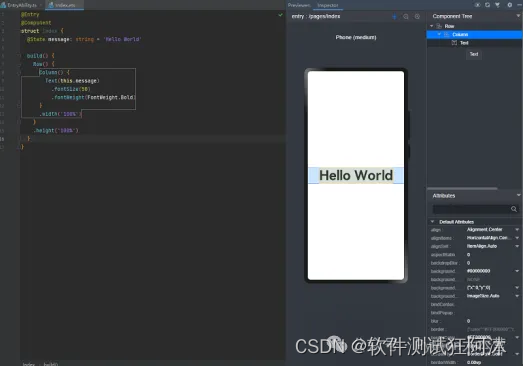The image size is (523, 366).
Task: Click the aspectRatio value 0
Action: (468, 255)
